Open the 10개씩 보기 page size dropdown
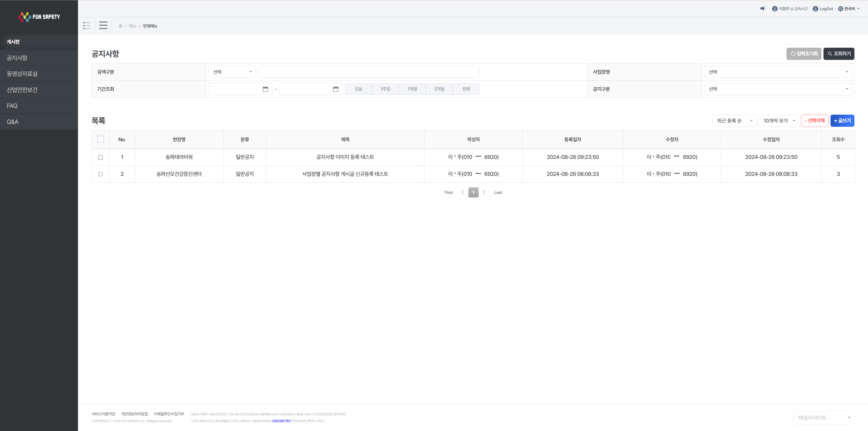868x431 pixels. click(x=779, y=121)
